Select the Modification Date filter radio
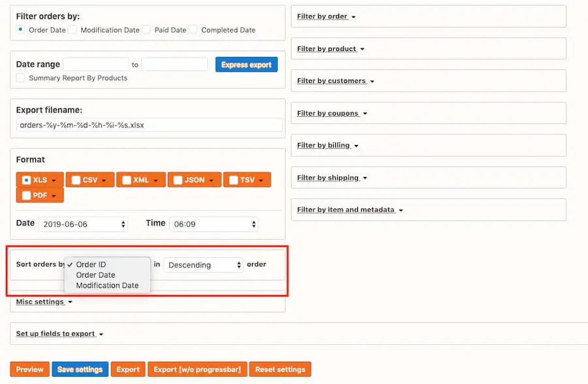The image size is (588, 384). pos(73,29)
